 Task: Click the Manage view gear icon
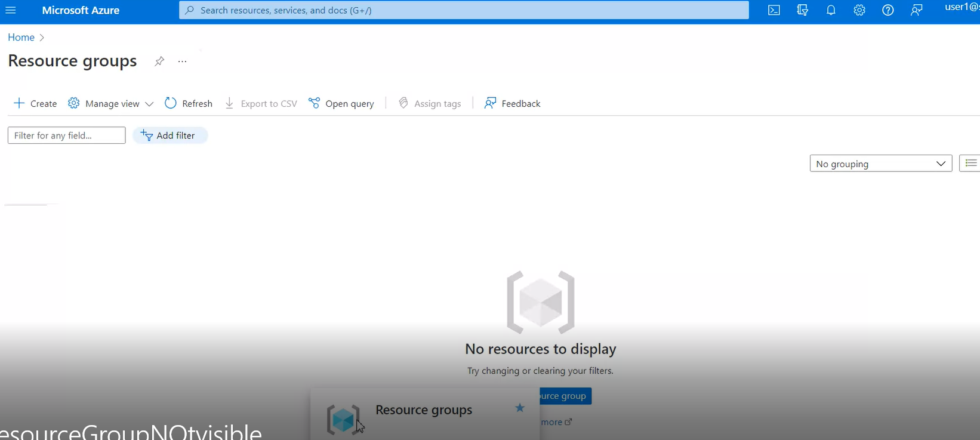pyautogui.click(x=74, y=103)
